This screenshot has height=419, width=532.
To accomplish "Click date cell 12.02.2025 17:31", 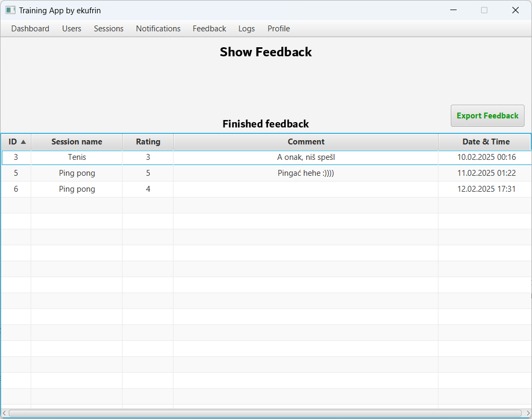I will click(x=486, y=189).
